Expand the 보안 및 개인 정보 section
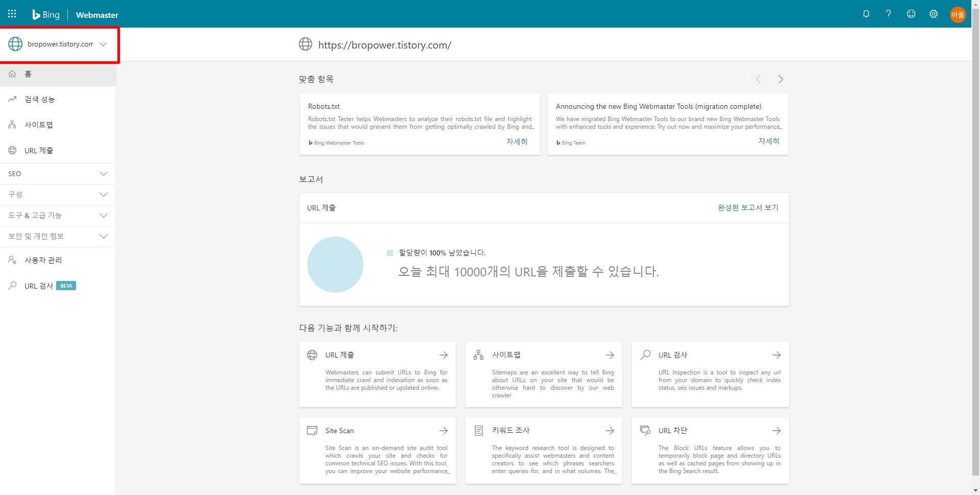The width and height of the screenshot is (980, 495). [58, 237]
